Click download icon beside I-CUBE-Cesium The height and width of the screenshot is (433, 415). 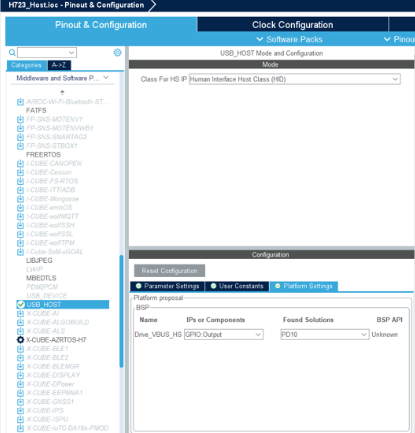pos(20,172)
